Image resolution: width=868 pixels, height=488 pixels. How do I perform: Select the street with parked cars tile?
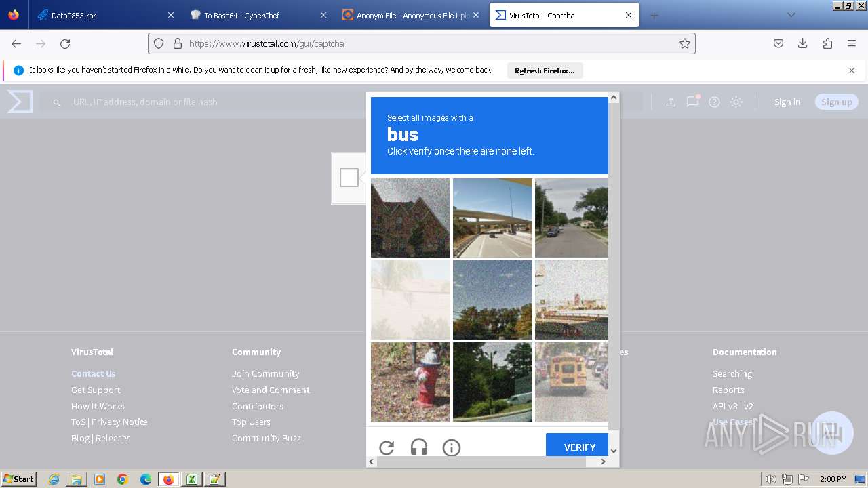[571, 218]
